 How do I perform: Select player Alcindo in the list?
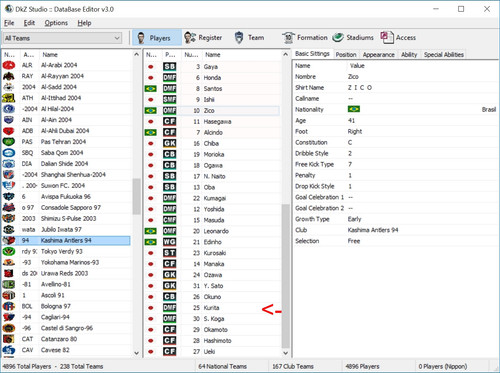(213, 132)
